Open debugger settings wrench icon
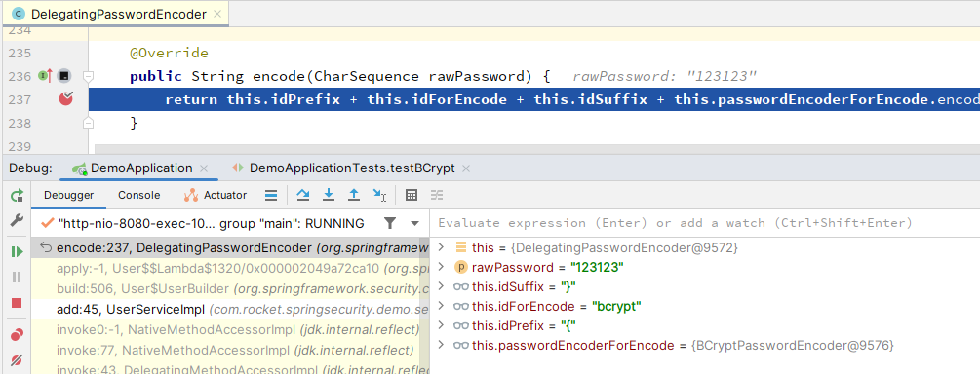This screenshot has height=374, width=980. (17, 220)
